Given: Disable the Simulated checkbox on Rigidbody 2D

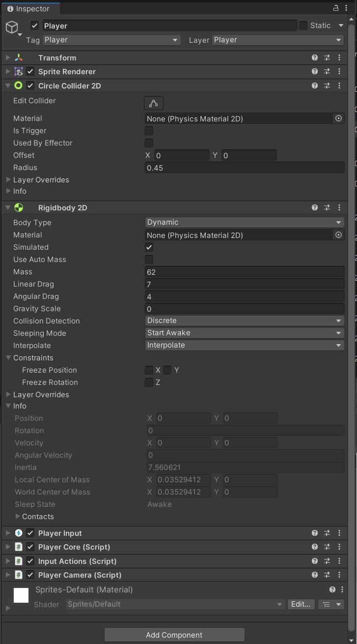Looking at the screenshot, I should (149, 247).
